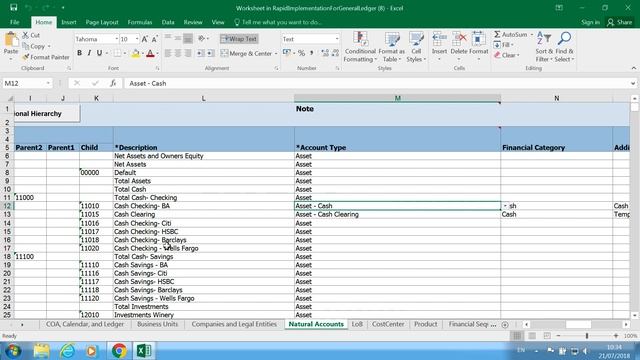Open Find & Select
640x360 pixels.
pyautogui.click(x=564, y=47)
